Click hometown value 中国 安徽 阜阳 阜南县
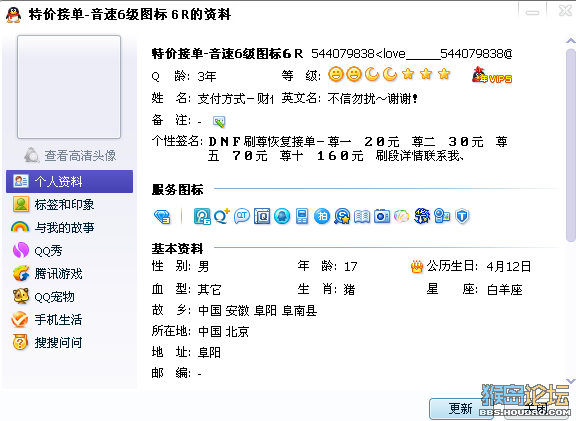The image size is (576, 421). [258, 311]
